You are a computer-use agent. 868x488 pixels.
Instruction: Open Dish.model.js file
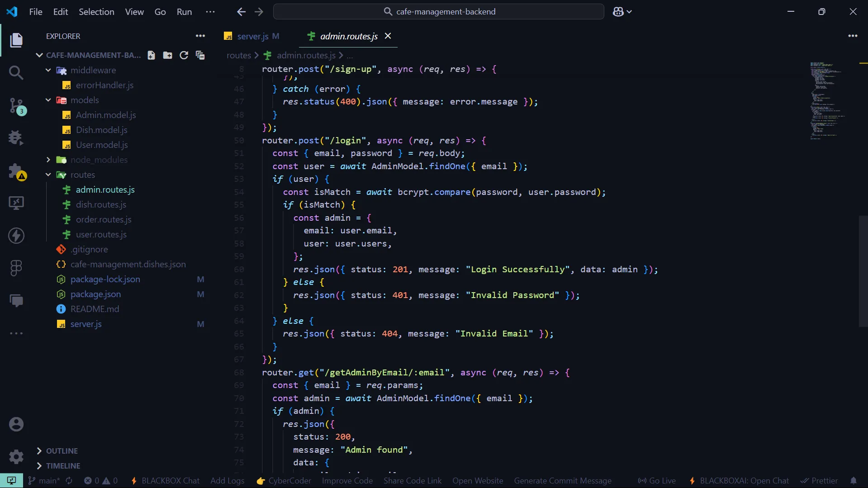pos(101,130)
